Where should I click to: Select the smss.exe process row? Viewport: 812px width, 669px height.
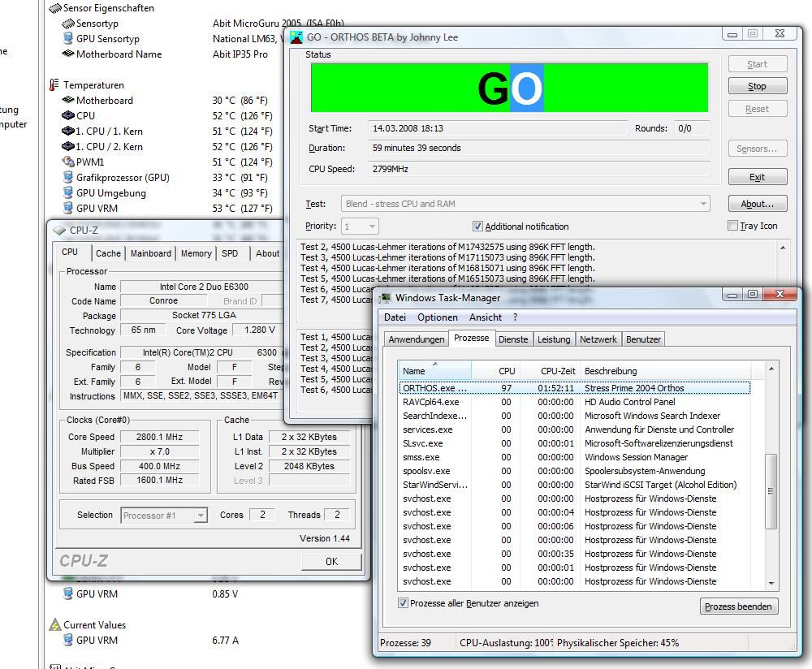(x=575, y=457)
